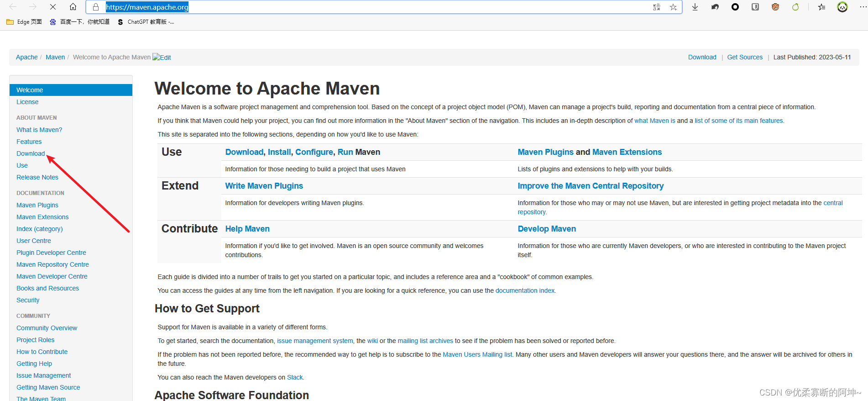Open the monkey face extension icon

(x=775, y=7)
